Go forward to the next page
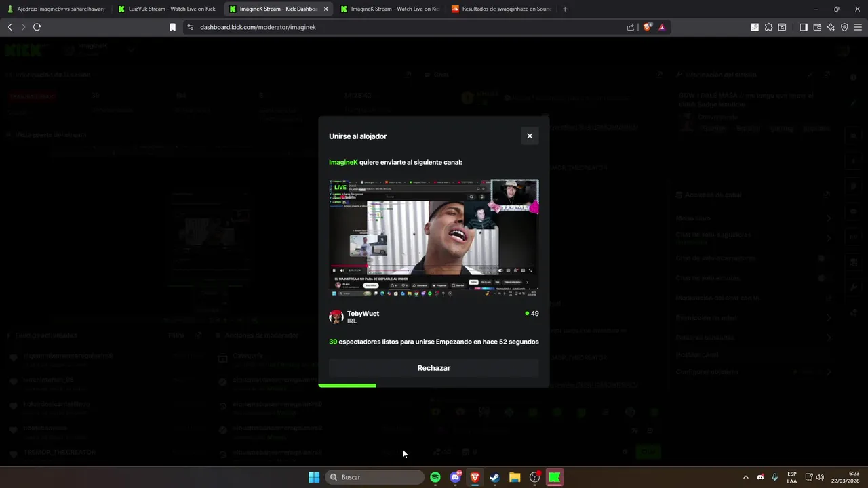The width and height of the screenshot is (868, 488). pos(23,27)
